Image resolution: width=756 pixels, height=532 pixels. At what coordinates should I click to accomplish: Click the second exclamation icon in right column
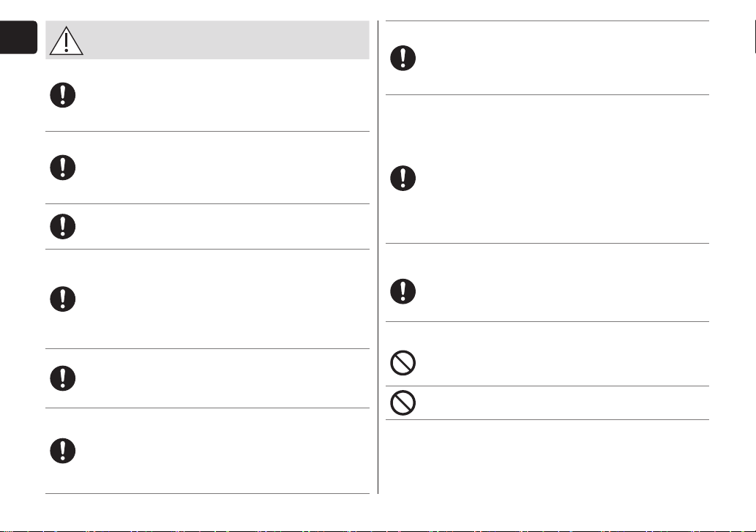[x=403, y=179]
